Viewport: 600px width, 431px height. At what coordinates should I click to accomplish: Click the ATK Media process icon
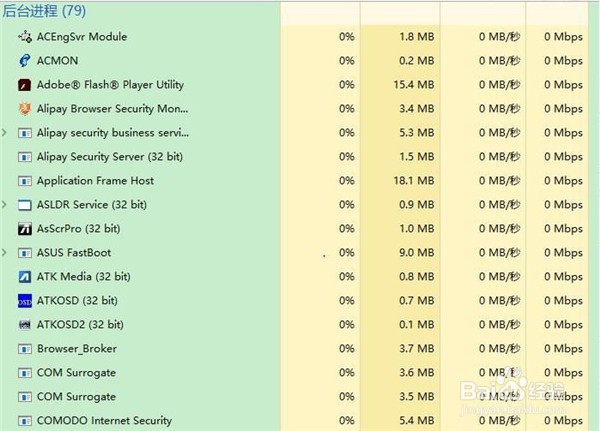(x=25, y=277)
